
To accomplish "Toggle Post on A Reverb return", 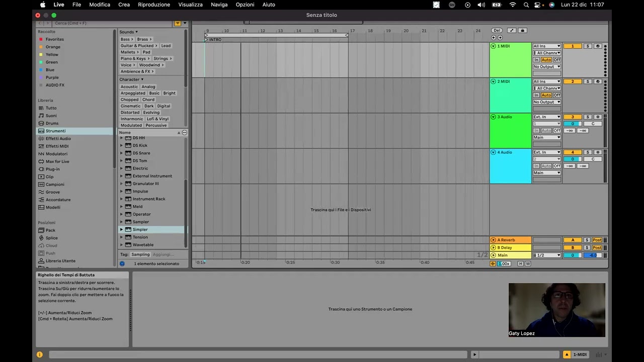I will pyautogui.click(x=597, y=240).
